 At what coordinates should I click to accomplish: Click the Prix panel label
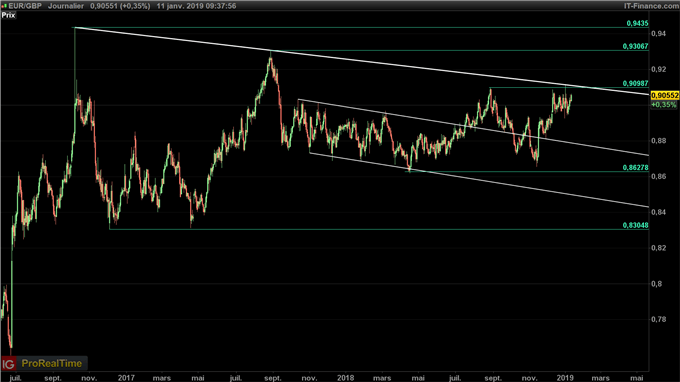click(x=8, y=15)
